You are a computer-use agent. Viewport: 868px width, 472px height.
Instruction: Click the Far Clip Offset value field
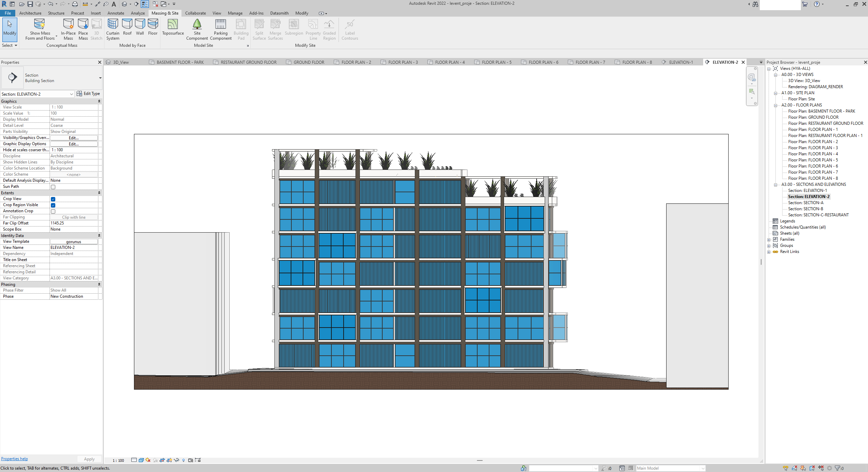[74, 223]
